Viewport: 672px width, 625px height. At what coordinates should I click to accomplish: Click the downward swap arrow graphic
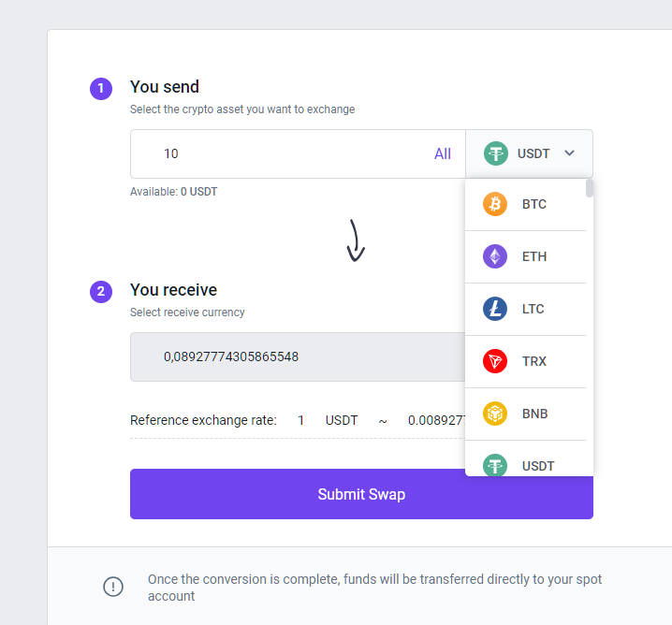(356, 240)
